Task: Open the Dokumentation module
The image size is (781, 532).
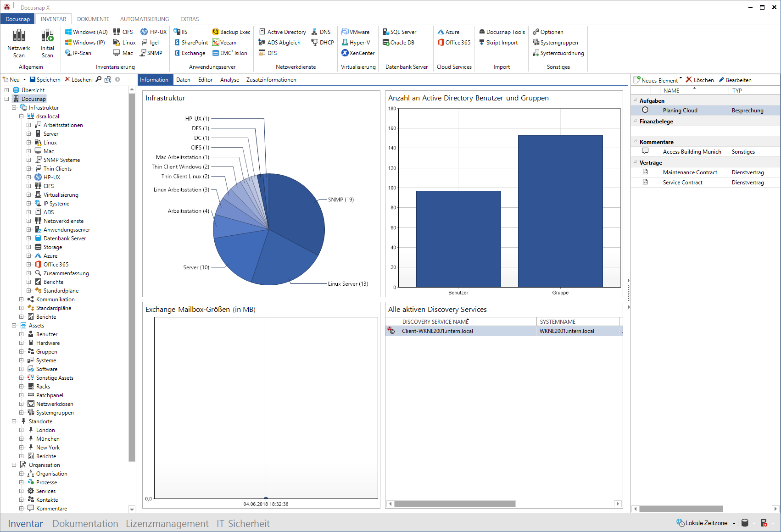Action: tap(85, 524)
